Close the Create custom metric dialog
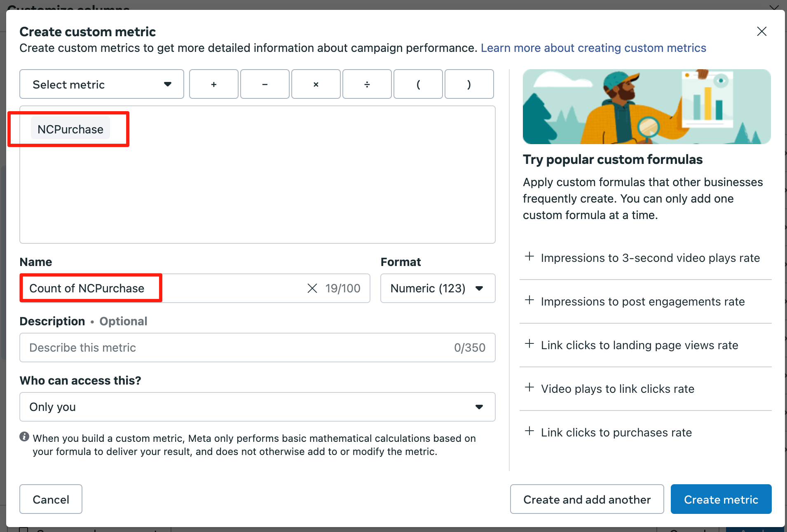This screenshot has width=787, height=532. pyautogui.click(x=761, y=31)
